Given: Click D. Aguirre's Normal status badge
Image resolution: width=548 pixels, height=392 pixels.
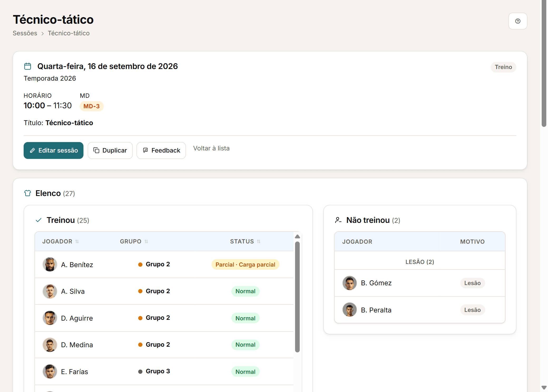Looking at the screenshot, I should click(x=245, y=318).
